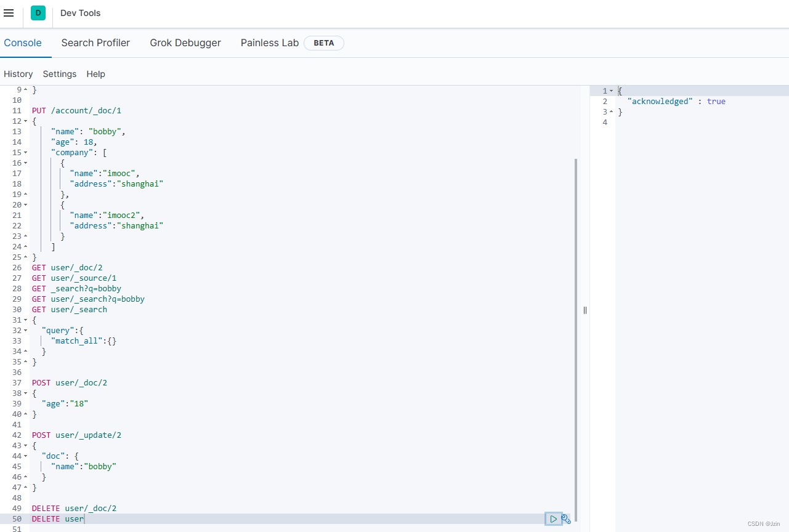
Task: Collapse the query block at line 32
Action: (25, 331)
